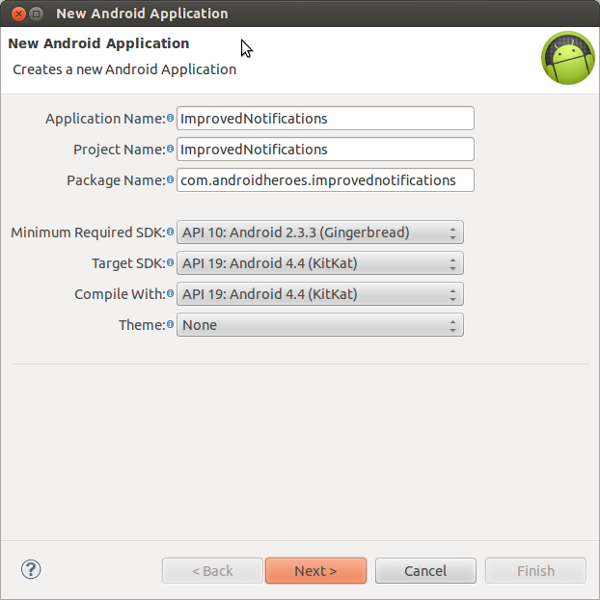Click the disabled < Back button
Viewport: 600px width, 600px height.
tap(212, 571)
